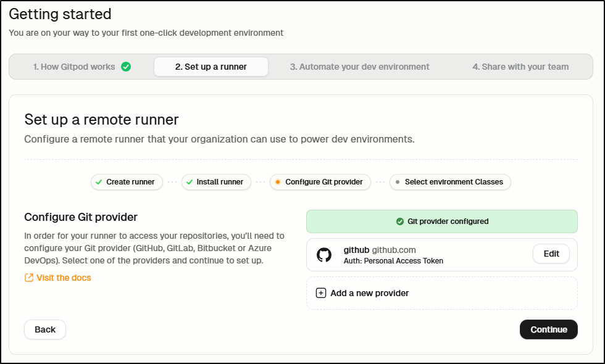This screenshot has height=364, width=605.
Task: Go to Automate your dev environment tab
Action: click(359, 67)
